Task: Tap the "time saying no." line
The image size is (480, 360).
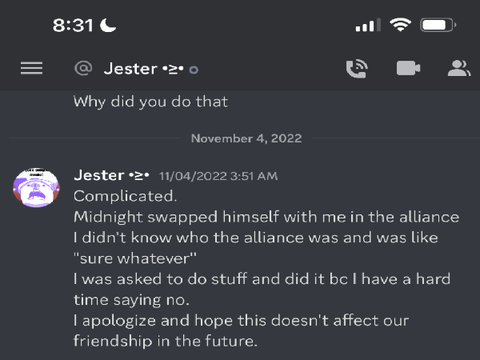Action: pyautogui.click(x=131, y=300)
